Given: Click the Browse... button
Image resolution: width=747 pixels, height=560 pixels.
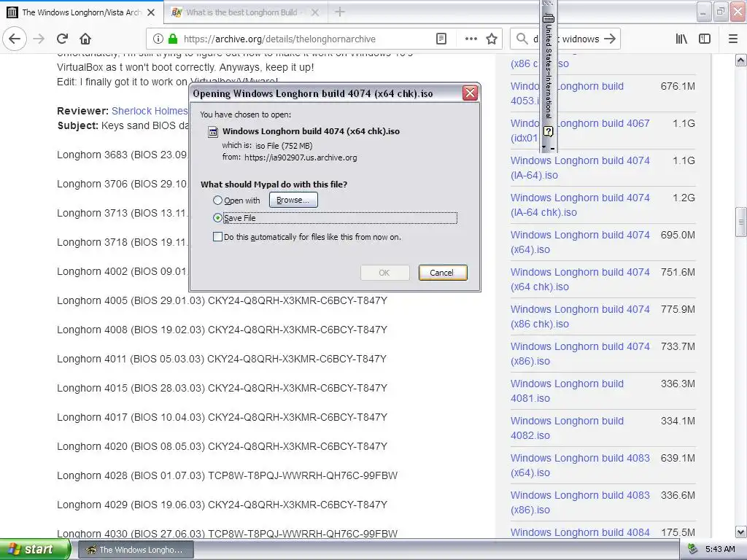Looking at the screenshot, I should point(293,200).
